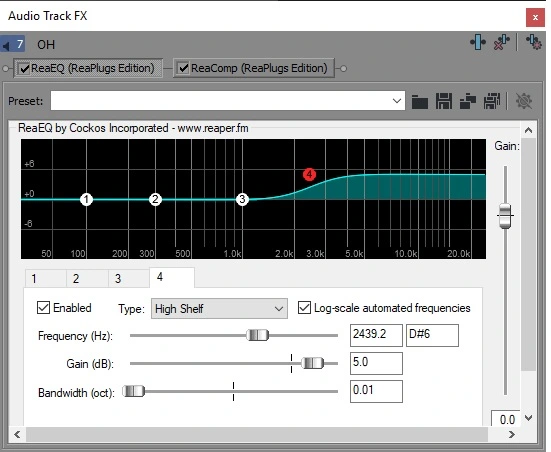Viewport: 551px width, 452px height.
Task: Click the note field D#6
Action: (432, 335)
